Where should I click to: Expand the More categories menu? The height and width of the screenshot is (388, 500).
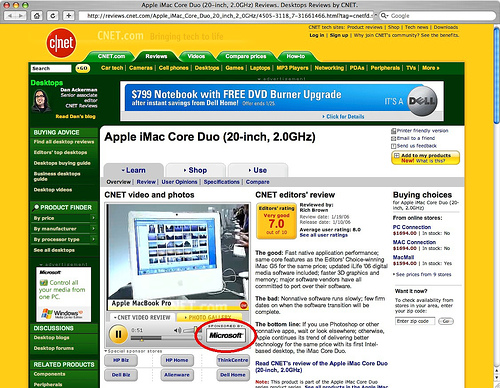pyautogui.click(x=431, y=68)
